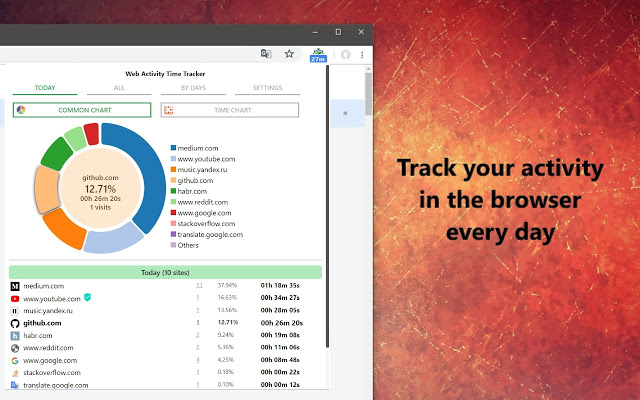The width and height of the screenshot is (640, 400).
Task: Open music.yandex.ru site name in list
Action: tap(48, 311)
